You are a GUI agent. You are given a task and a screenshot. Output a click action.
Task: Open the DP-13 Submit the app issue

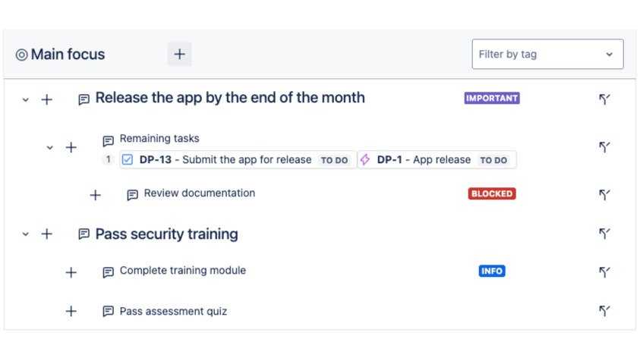click(x=225, y=160)
